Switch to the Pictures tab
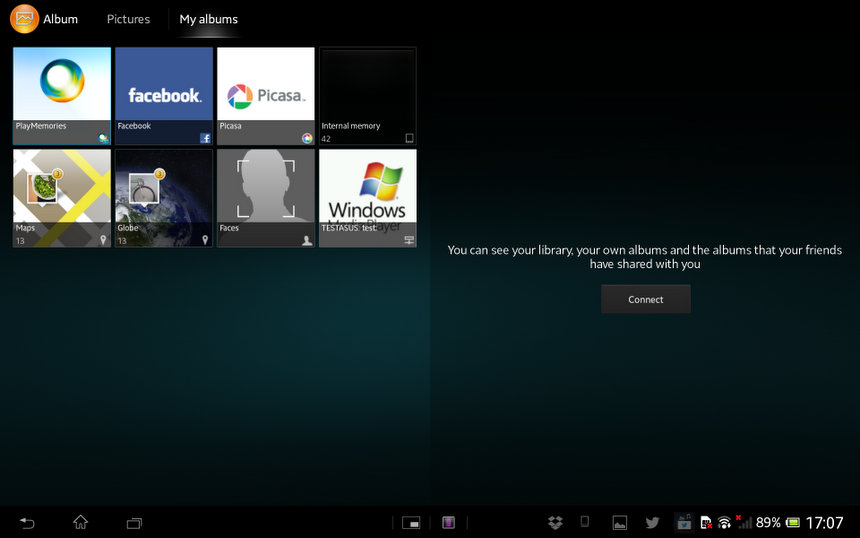The width and height of the screenshot is (860, 538). pyautogui.click(x=128, y=19)
